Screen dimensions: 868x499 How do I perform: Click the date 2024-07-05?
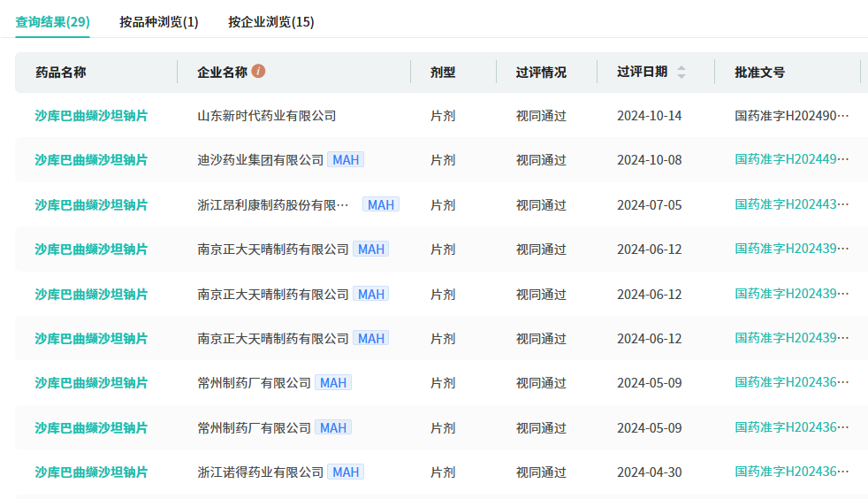point(650,205)
